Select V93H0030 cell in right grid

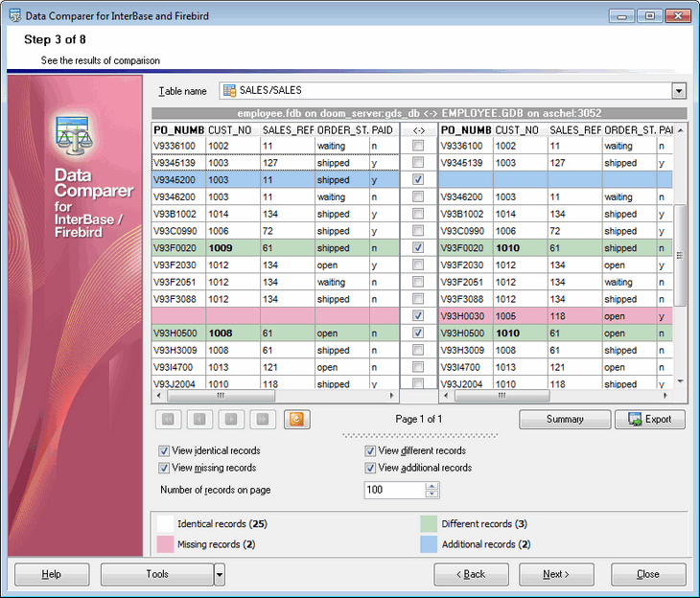466,316
